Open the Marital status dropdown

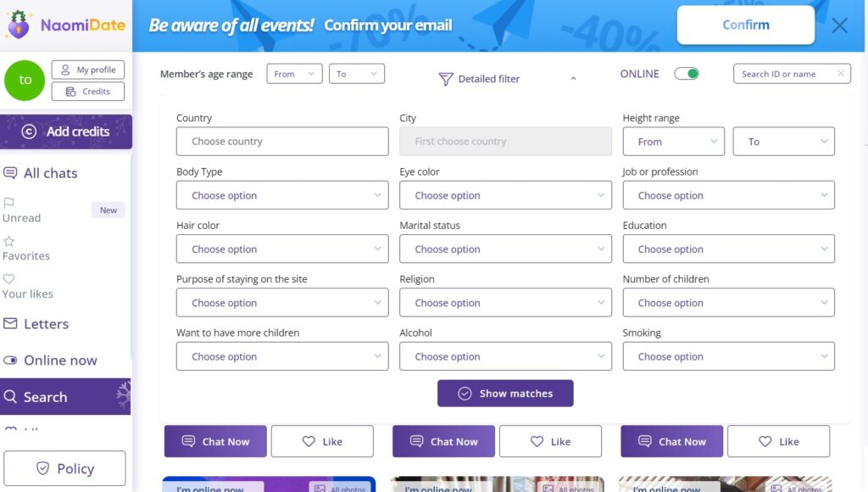click(x=505, y=249)
